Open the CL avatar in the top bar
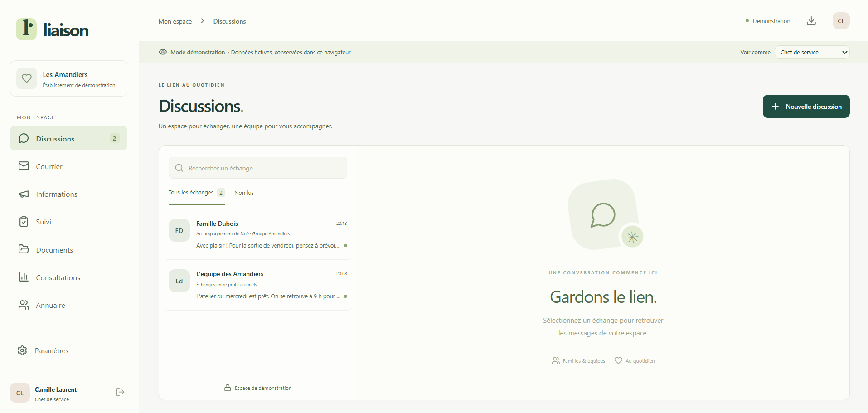Image resolution: width=868 pixels, height=413 pixels. point(841,21)
